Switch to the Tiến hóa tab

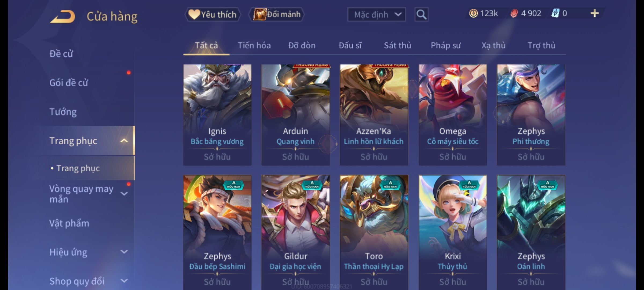pos(254,46)
